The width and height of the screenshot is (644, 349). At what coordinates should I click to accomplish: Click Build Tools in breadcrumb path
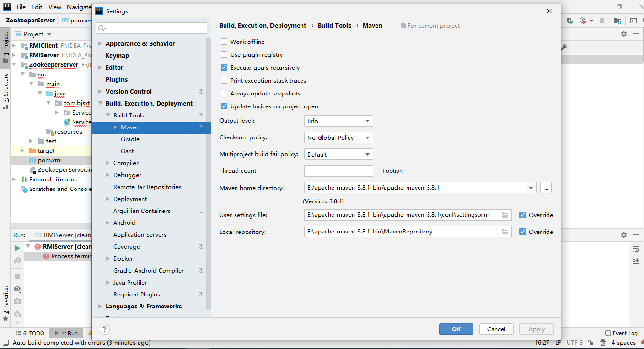click(x=334, y=26)
